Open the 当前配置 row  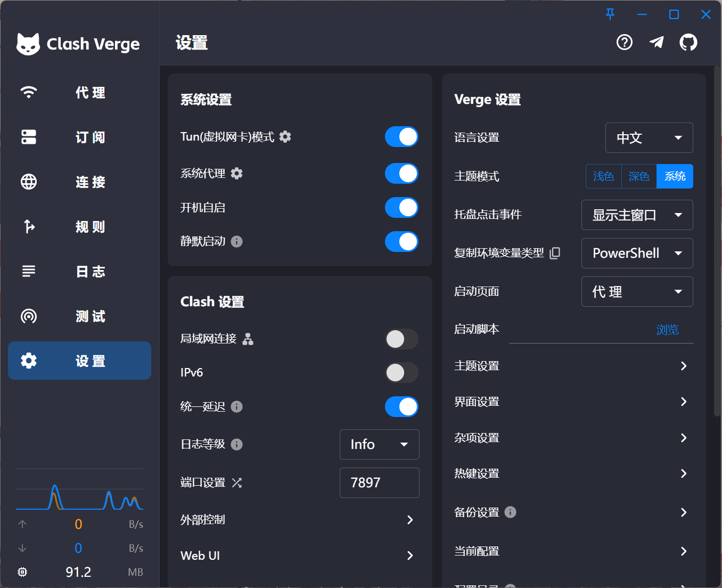[x=573, y=551]
